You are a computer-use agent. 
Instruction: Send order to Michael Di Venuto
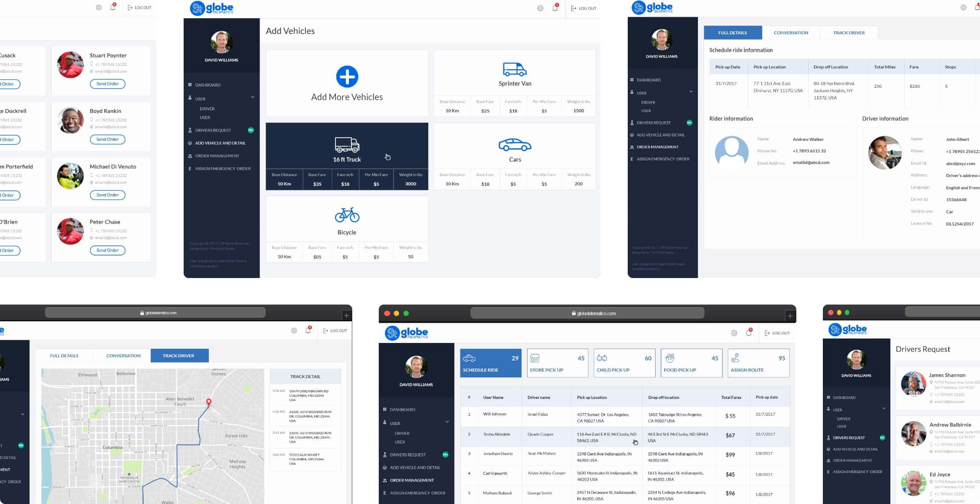108,195
